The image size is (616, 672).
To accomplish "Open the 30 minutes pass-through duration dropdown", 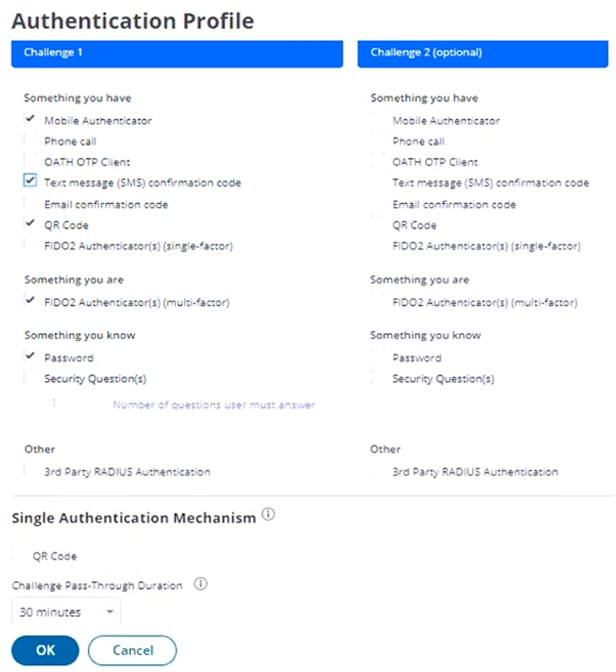I will pos(66,612).
